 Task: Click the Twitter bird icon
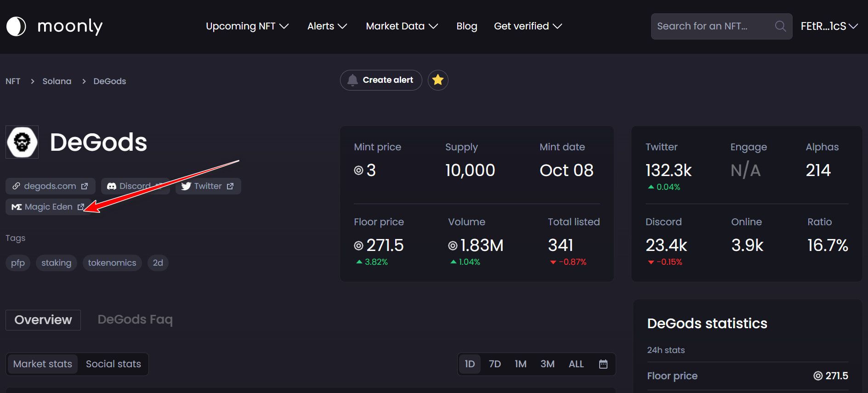click(x=186, y=186)
